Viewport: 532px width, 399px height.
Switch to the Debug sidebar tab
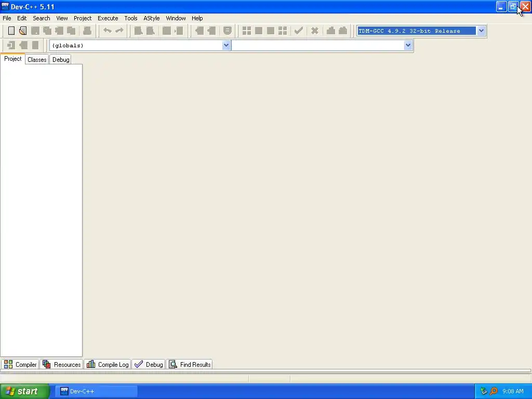click(x=61, y=60)
